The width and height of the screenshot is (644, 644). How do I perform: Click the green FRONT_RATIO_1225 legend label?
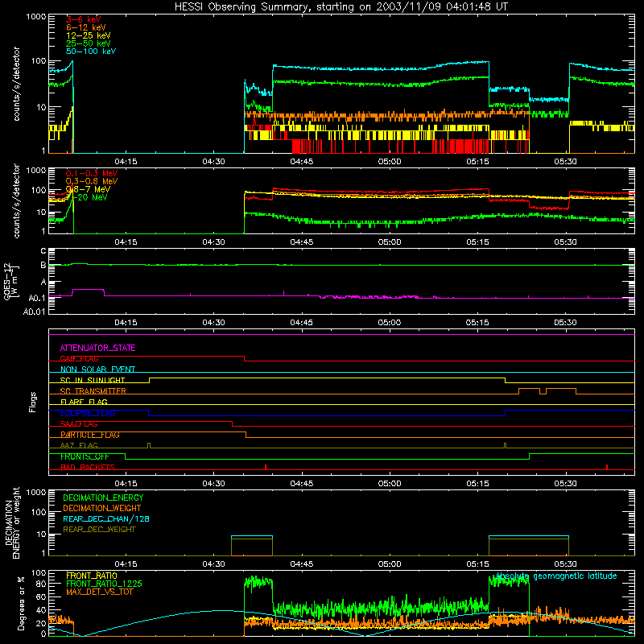tap(105, 584)
